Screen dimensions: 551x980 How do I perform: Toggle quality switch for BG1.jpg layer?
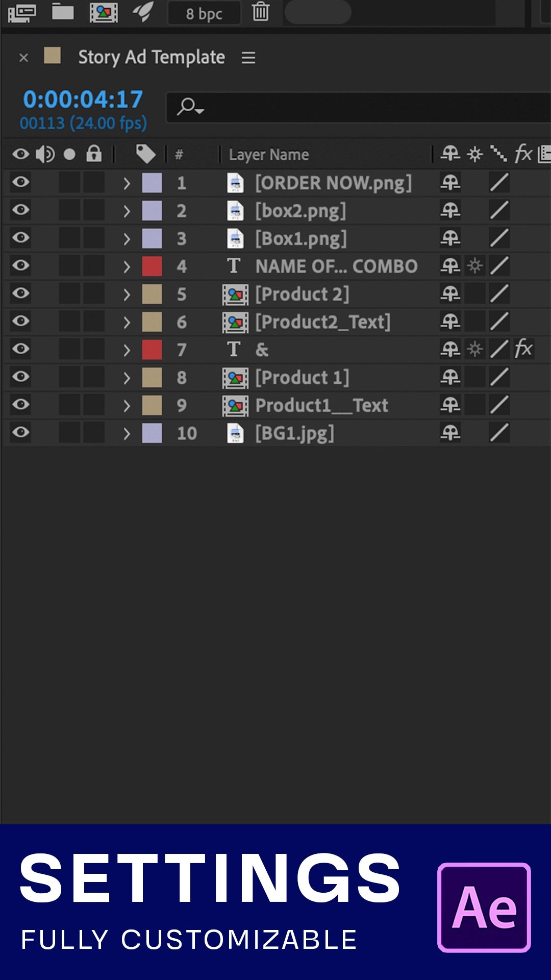(x=499, y=433)
